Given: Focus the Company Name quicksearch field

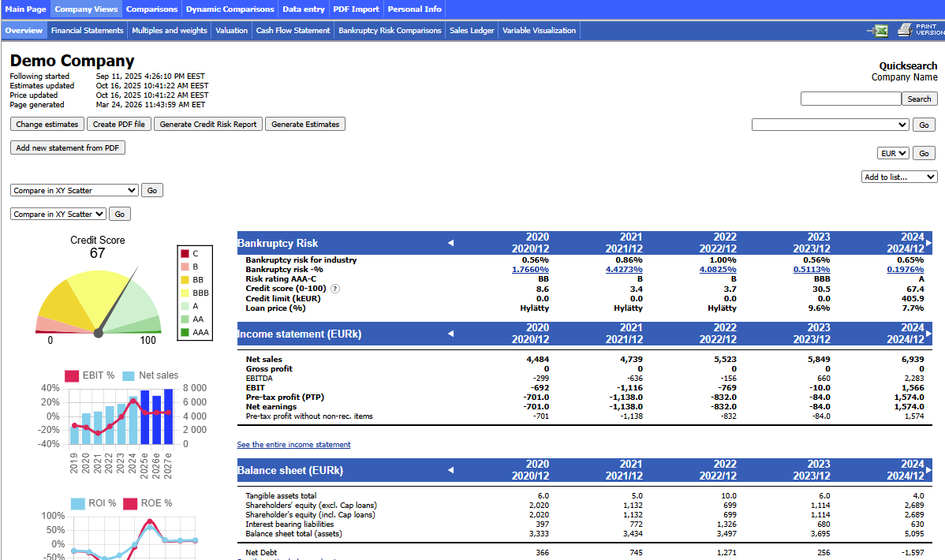Looking at the screenshot, I should [850, 99].
